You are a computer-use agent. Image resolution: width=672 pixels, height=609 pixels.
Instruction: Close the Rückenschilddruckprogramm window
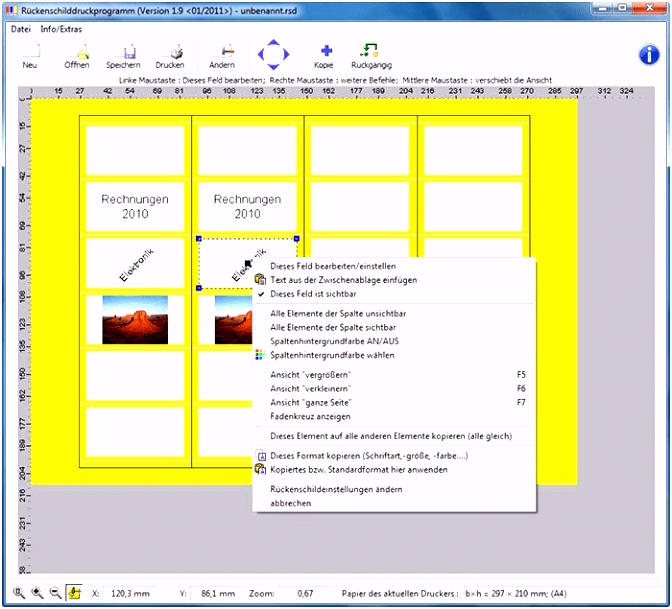tap(649, 8)
